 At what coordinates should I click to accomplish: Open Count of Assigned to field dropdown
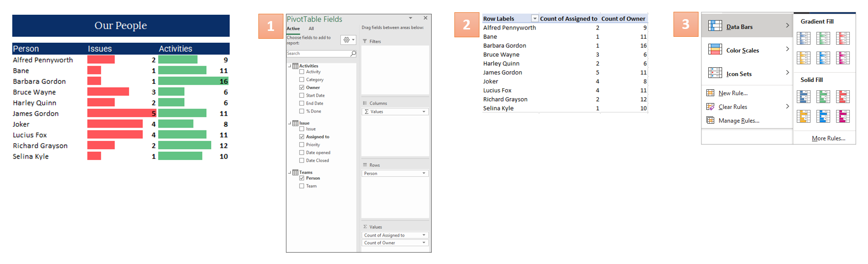[x=424, y=235]
